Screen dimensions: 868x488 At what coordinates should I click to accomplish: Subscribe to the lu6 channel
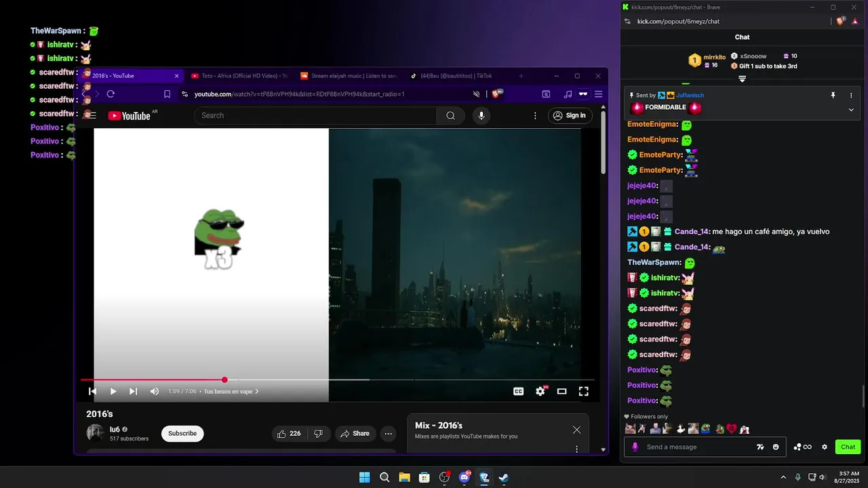tap(182, 433)
